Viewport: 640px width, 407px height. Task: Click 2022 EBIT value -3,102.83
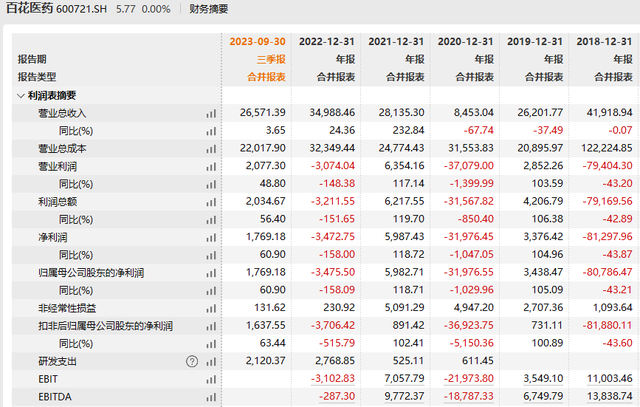click(333, 378)
